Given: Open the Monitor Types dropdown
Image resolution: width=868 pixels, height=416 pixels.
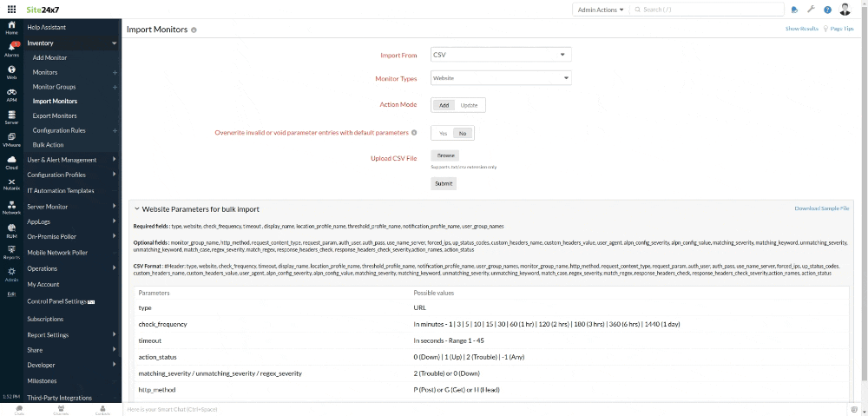Looking at the screenshot, I should (501, 78).
